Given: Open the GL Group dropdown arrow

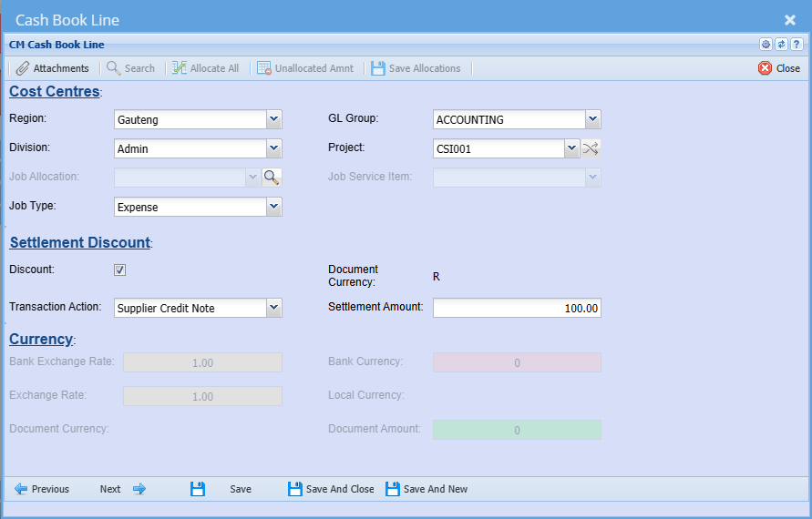Looking at the screenshot, I should coord(593,119).
